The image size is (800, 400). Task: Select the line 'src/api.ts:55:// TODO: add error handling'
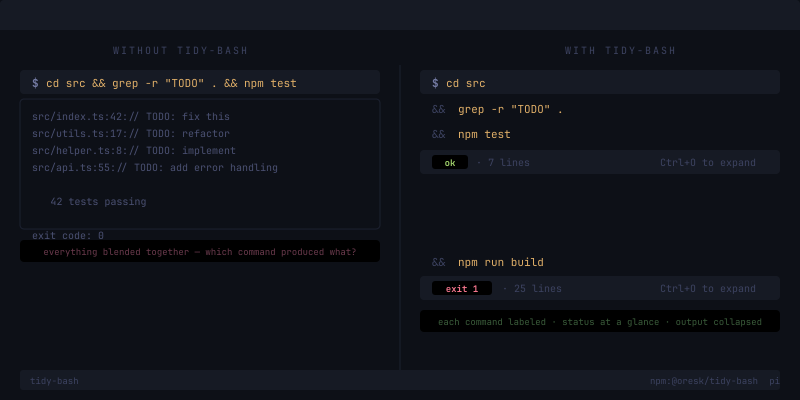coord(155,167)
